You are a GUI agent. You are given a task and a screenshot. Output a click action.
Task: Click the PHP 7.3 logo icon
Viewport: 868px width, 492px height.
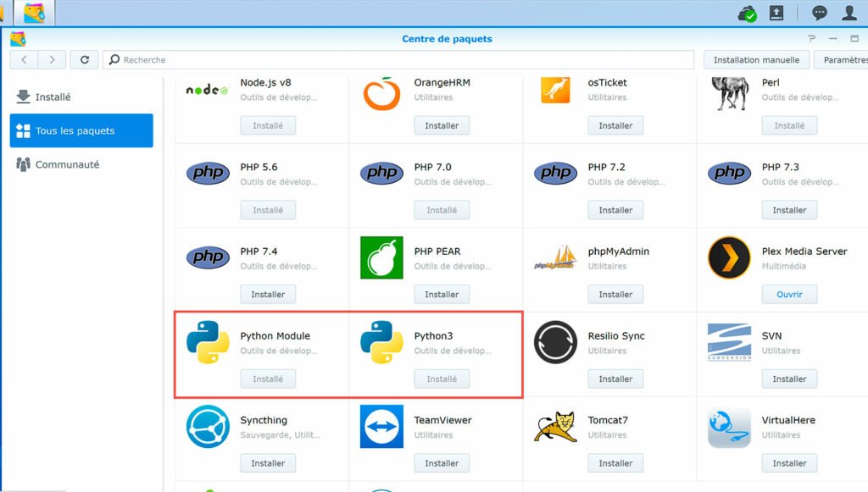tap(730, 173)
